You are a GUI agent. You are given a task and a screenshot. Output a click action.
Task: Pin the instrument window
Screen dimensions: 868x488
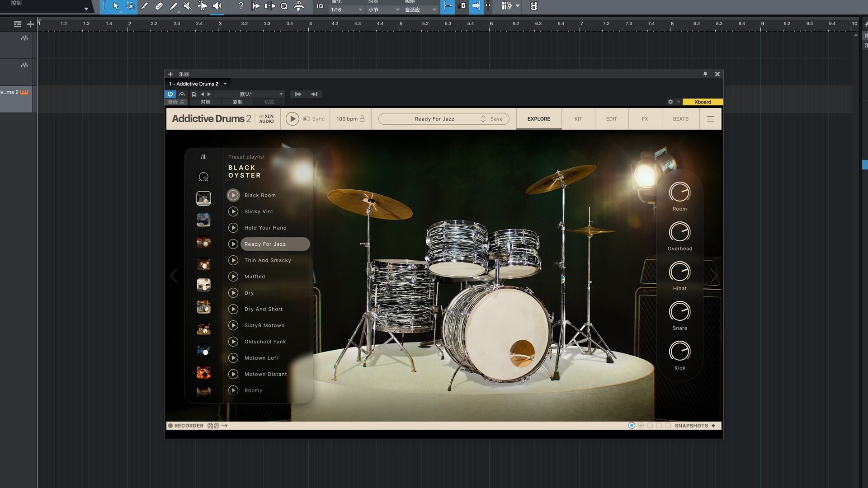(705, 74)
